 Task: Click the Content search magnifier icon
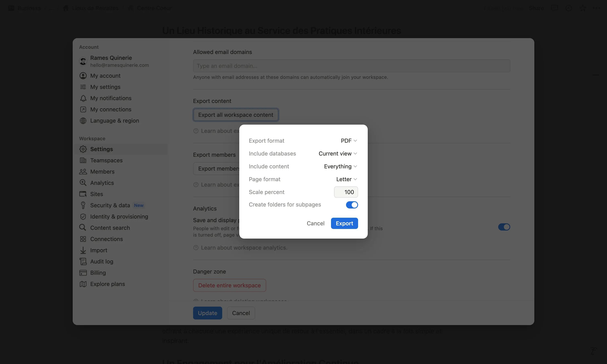(83, 228)
